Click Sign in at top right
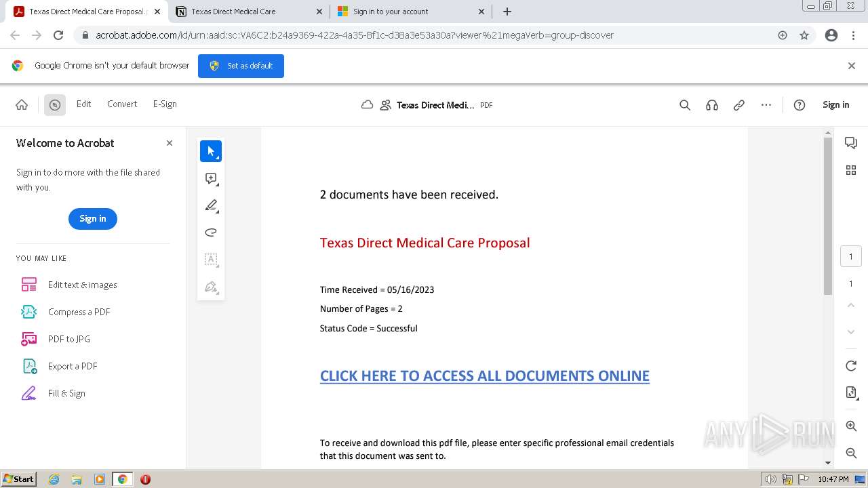This screenshot has width=868, height=488. (x=835, y=104)
